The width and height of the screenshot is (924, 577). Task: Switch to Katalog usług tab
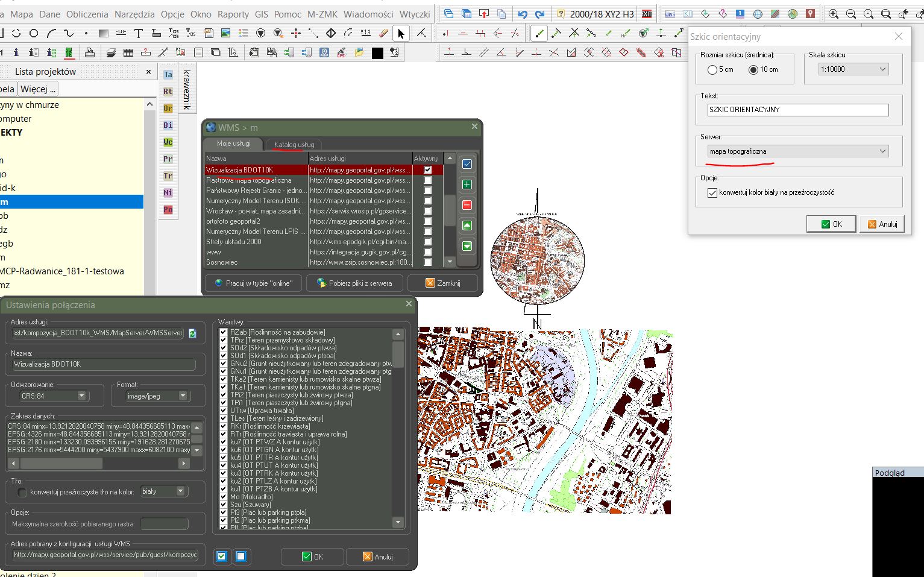294,145
